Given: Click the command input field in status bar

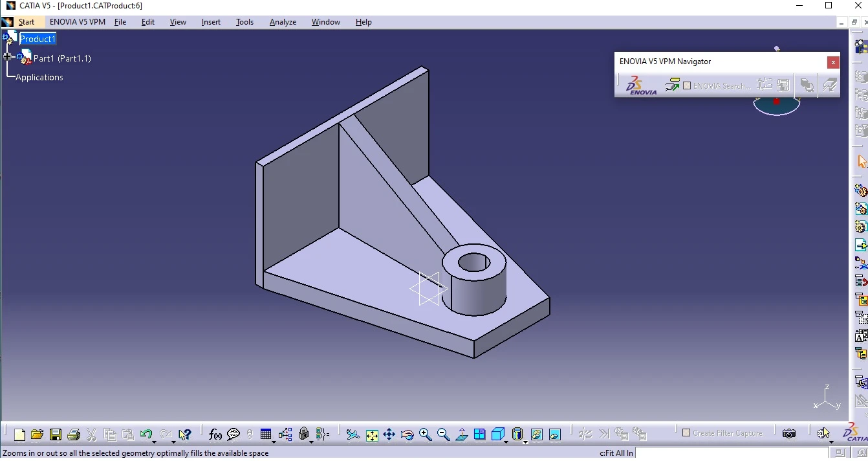Looking at the screenshot, I should coord(731,453).
